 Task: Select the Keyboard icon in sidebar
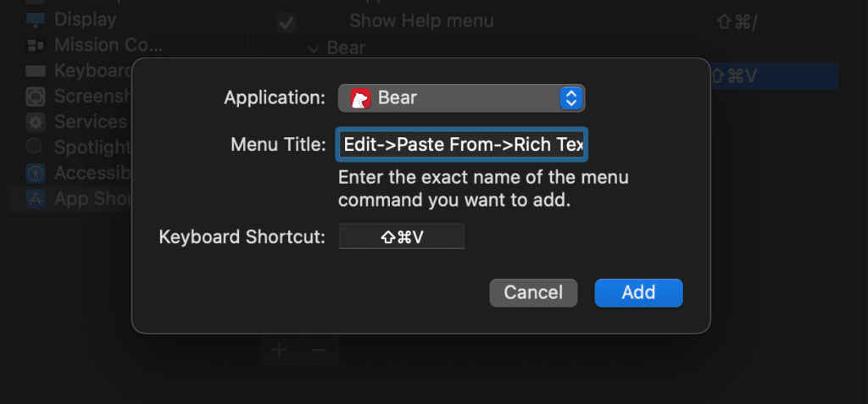36,71
